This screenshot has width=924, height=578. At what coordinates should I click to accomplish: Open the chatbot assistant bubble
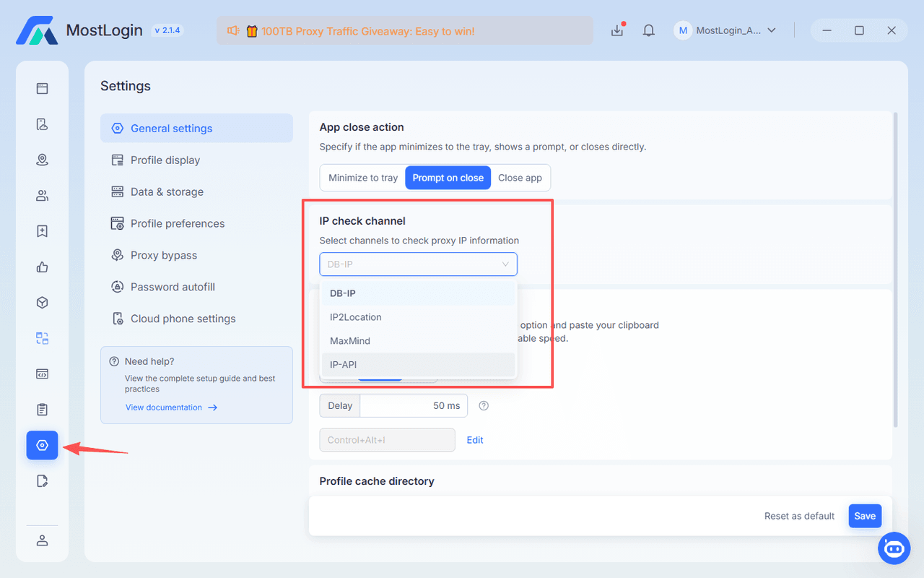(894, 548)
